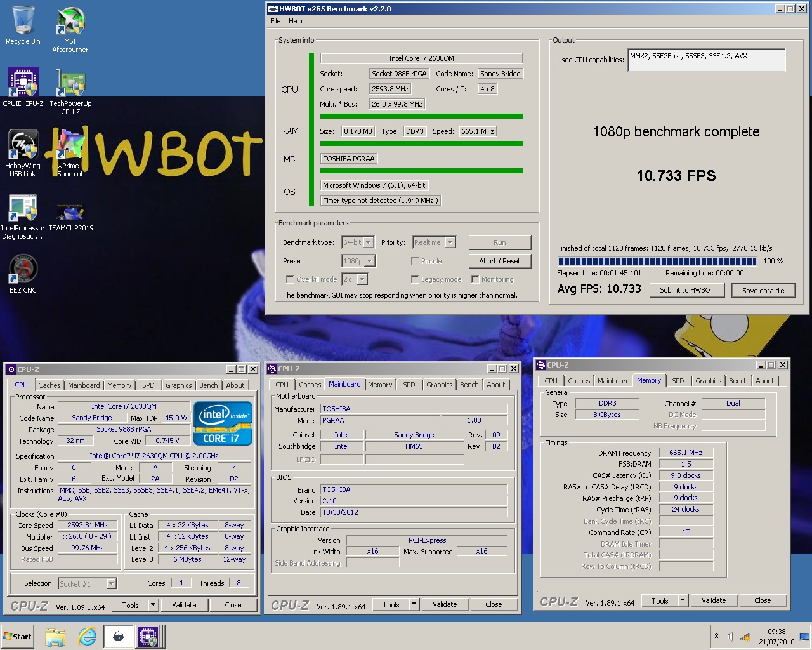Open Memory tab in left CPU-Z window
Viewport: 812px width, 650px height.
tap(119, 385)
